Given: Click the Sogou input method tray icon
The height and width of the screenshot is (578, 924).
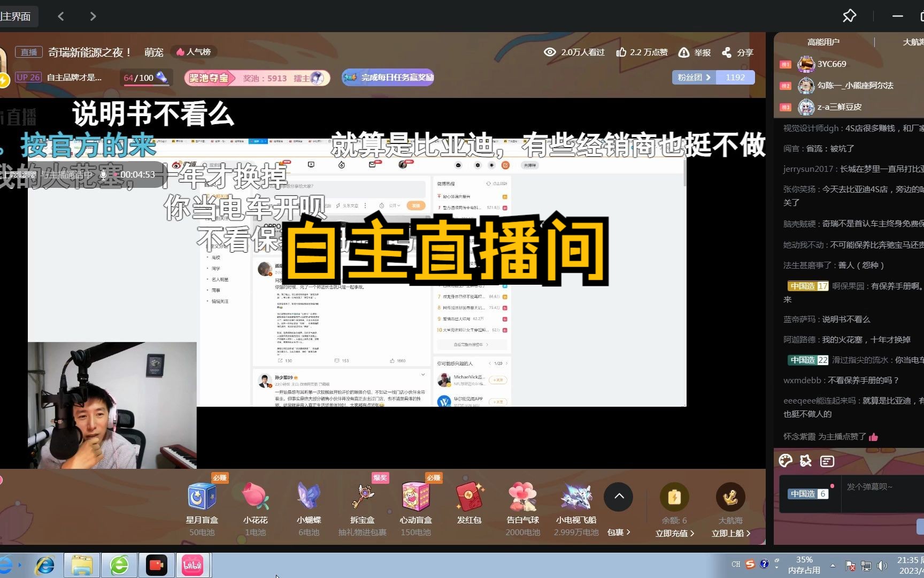Looking at the screenshot, I should [750, 564].
